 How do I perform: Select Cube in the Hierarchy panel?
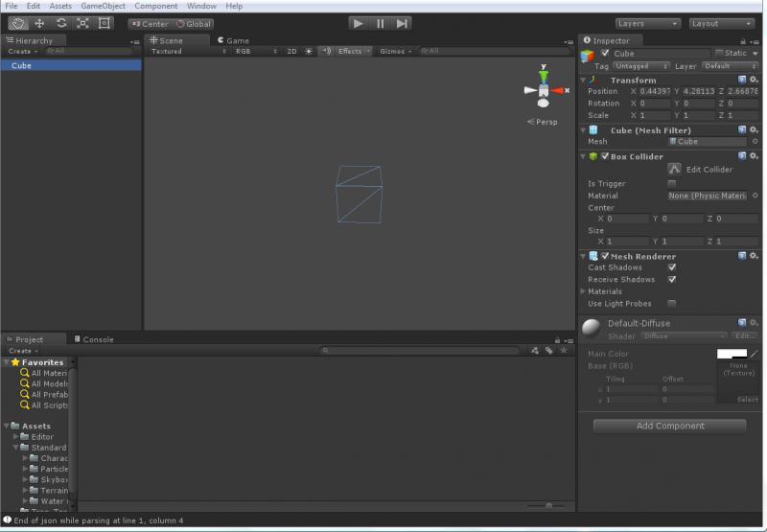tap(21, 66)
